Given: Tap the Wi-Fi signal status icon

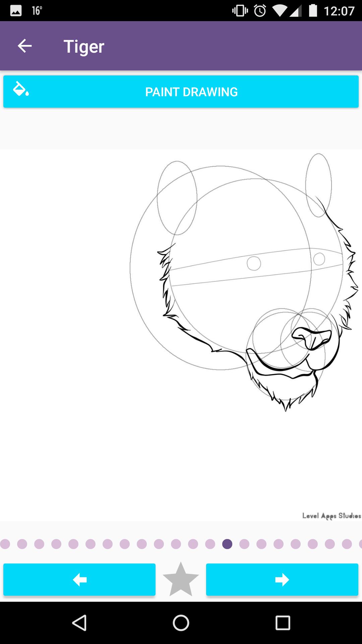Looking at the screenshot, I should coord(279,11).
